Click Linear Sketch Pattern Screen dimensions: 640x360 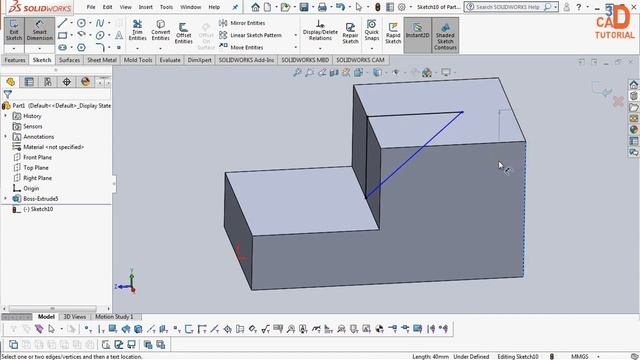point(251,36)
